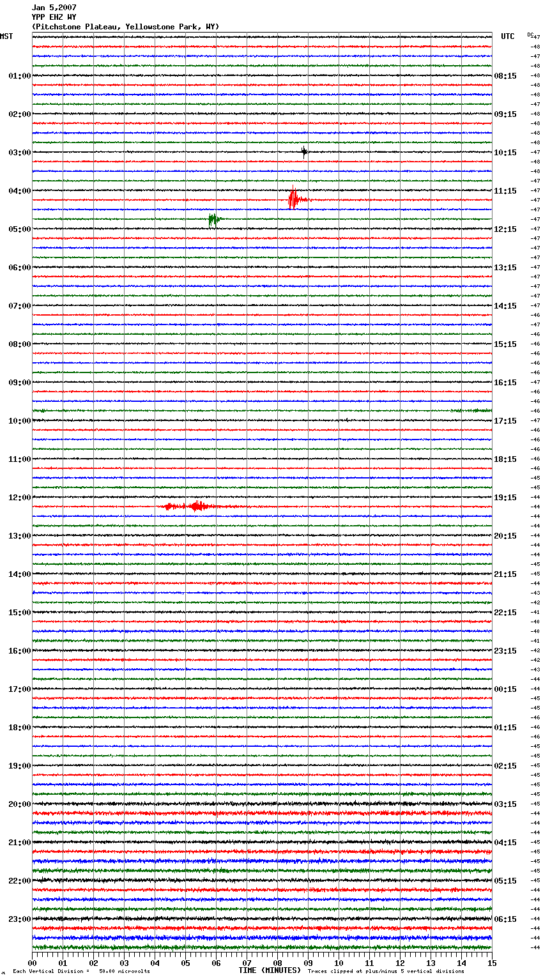Click minute 05 on the bottom time axis
543x980 pixels.
coord(186,963)
